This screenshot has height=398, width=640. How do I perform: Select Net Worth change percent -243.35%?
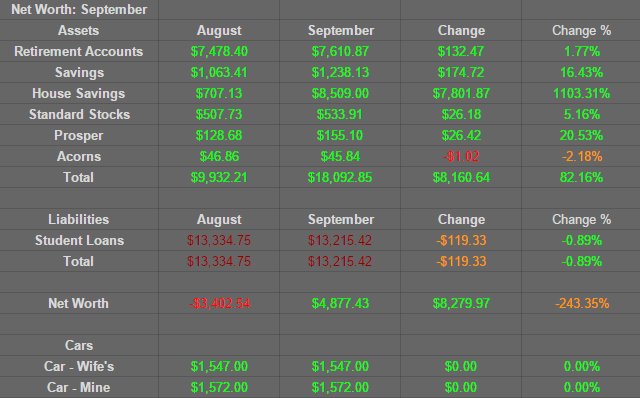coord(581,303)
